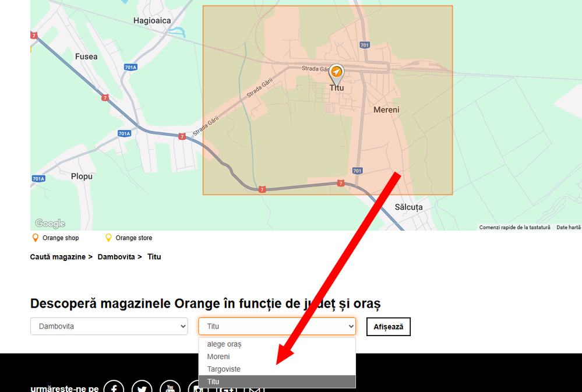
Task: Go to Caută magazine breadcrumb
Action: (58, 257)
